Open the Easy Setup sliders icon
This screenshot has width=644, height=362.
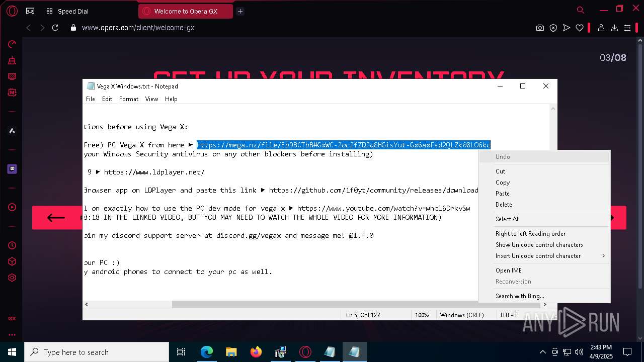(x=627, y=28)
